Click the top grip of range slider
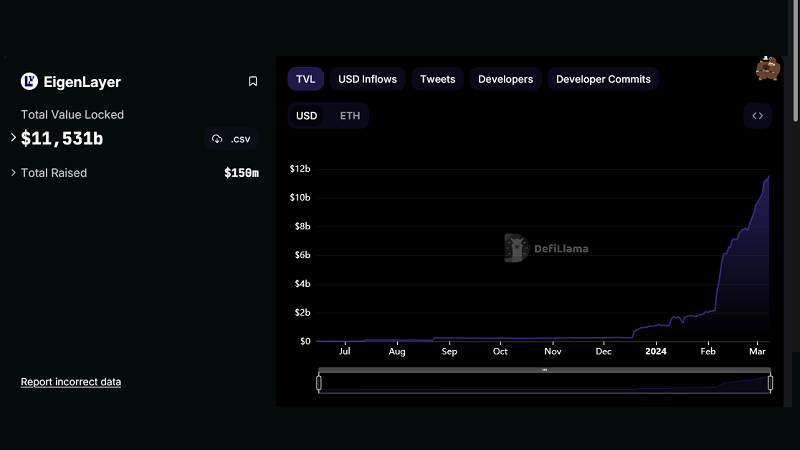This screenshot has width=800, height=450. [x=544, y=370]
